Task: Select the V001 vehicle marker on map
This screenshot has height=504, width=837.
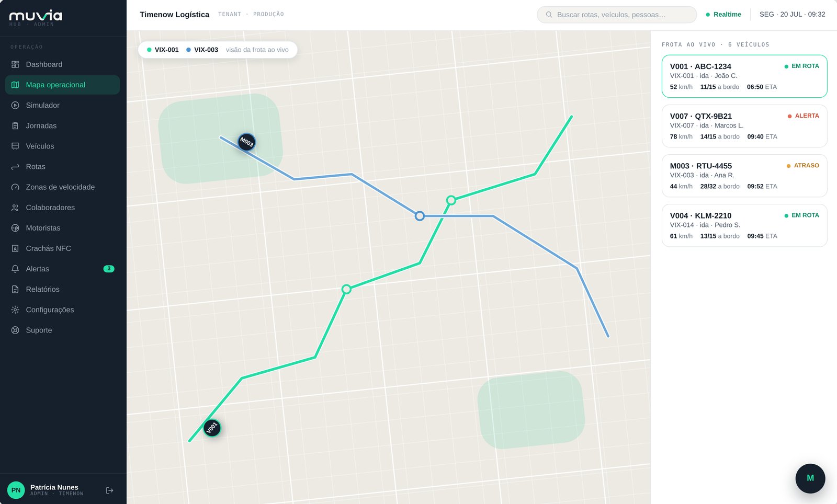Action: pyautogui.click(x=211, y=428)
